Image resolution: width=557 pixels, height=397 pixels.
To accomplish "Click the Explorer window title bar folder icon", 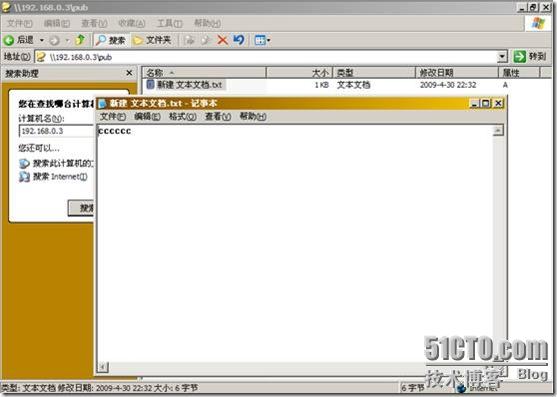I will 6,7.
